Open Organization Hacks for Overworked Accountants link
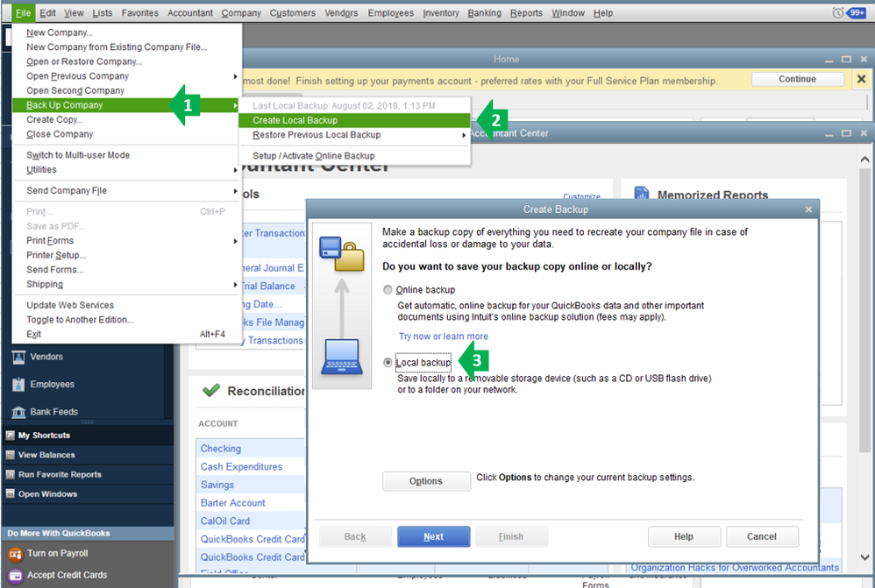The image size is (875, 588). [x=735, y=567]
